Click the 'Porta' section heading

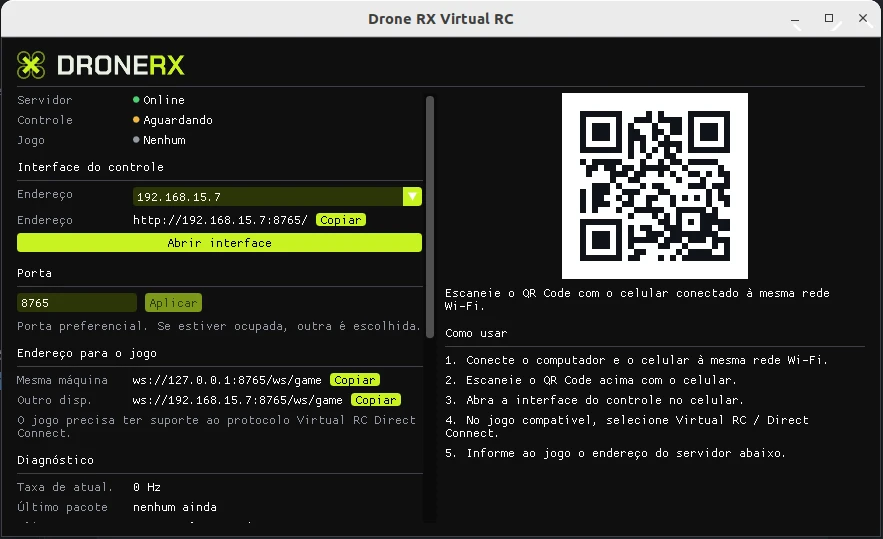click(x=34, y=273)
